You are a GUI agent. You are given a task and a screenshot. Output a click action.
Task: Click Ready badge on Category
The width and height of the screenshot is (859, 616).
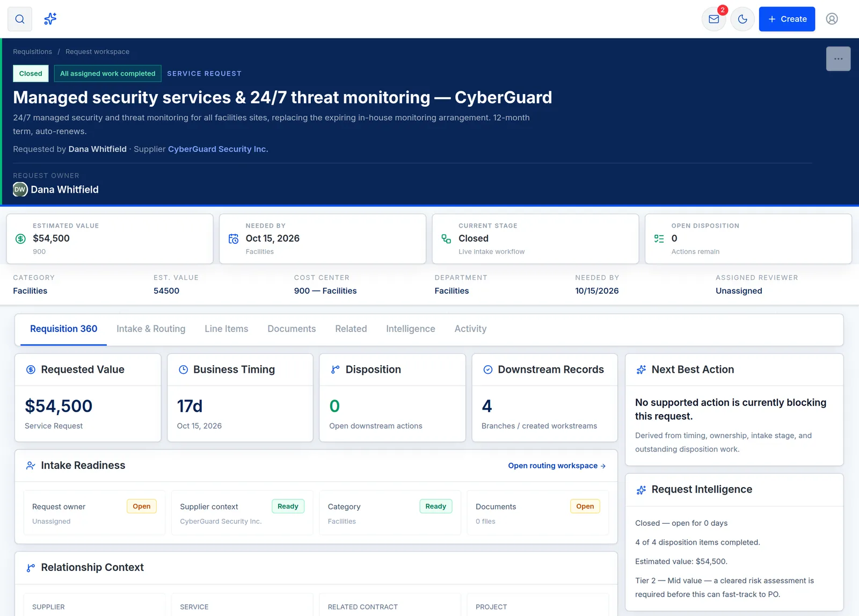click(436, 506)
